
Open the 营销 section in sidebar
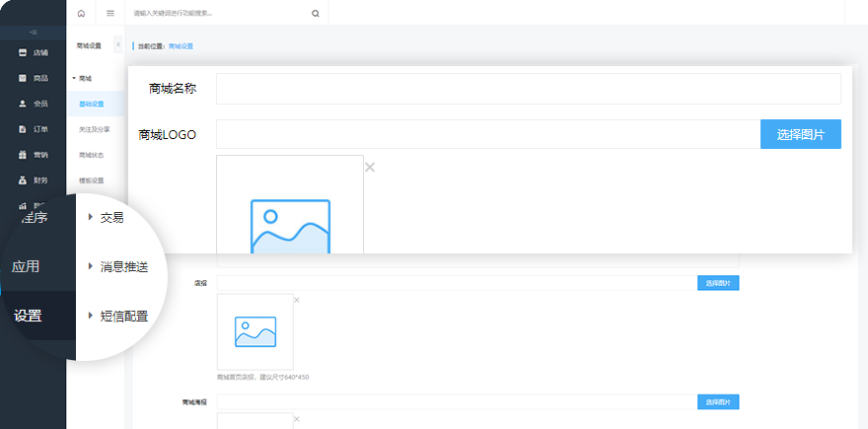click(x=34, y=155)
